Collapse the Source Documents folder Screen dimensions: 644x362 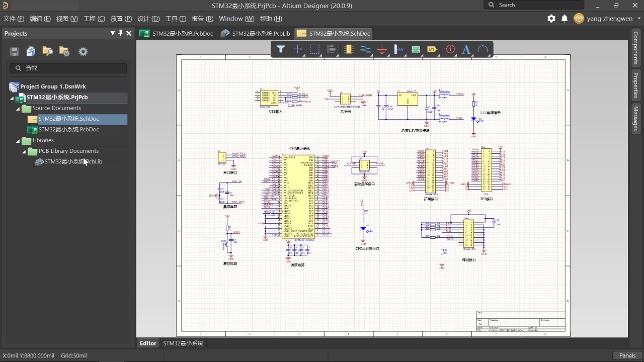tap(17, 108)
